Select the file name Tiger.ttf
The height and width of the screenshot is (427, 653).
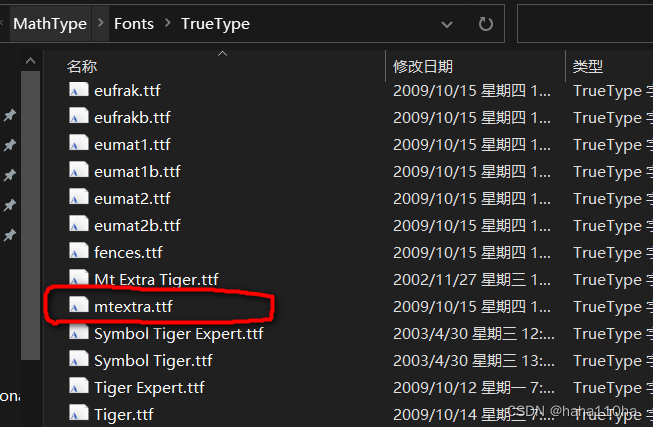[124, 415]
